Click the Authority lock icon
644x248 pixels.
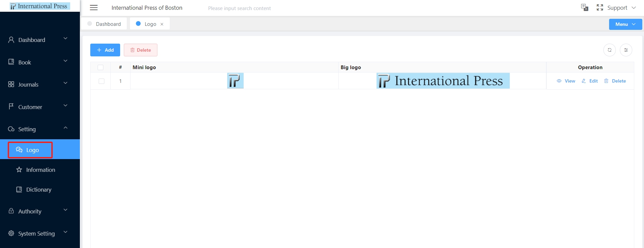click(x=11, y=211)
